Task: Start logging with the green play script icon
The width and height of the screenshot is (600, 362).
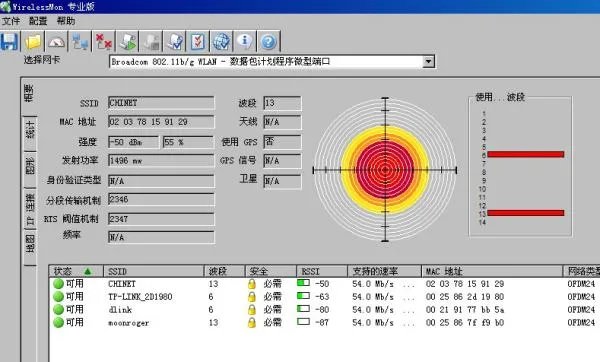Action: 127,42
